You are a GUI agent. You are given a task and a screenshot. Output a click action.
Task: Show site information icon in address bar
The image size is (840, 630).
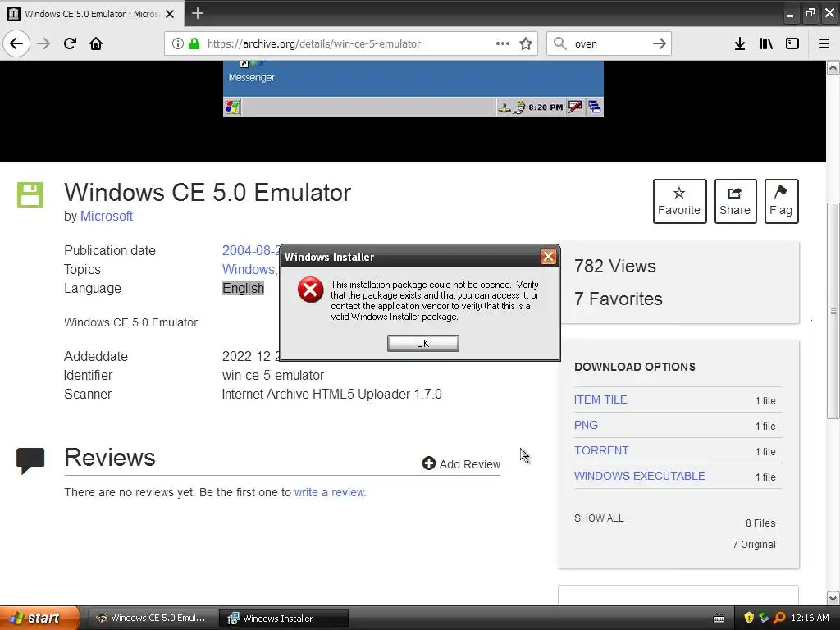point(178,43)
